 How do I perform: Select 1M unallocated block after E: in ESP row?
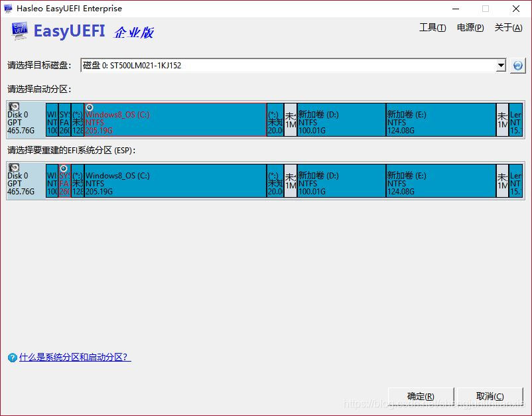click(x=503, y=181)
